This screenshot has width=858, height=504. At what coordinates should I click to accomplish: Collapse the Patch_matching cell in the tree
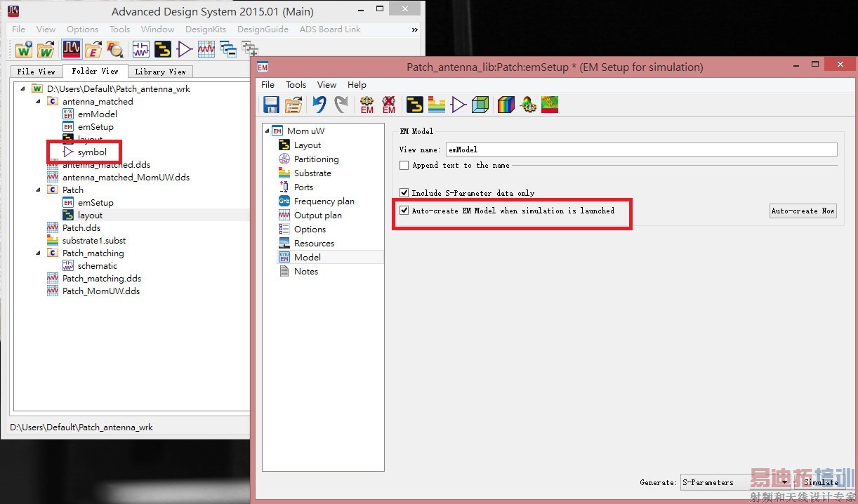click(38, 253)
